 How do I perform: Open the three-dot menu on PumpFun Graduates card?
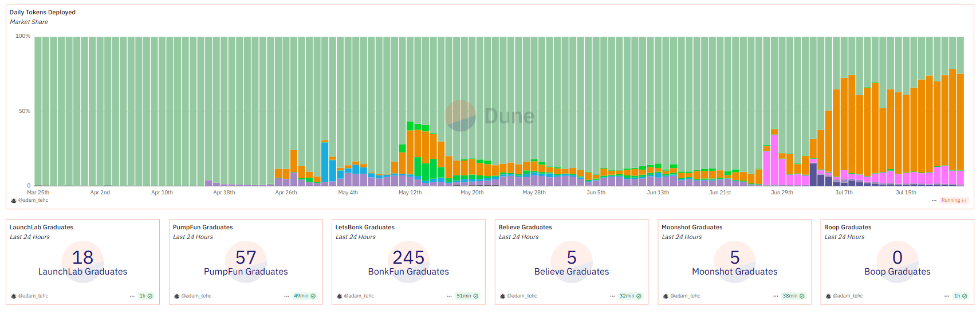click(x=287, y=296)
